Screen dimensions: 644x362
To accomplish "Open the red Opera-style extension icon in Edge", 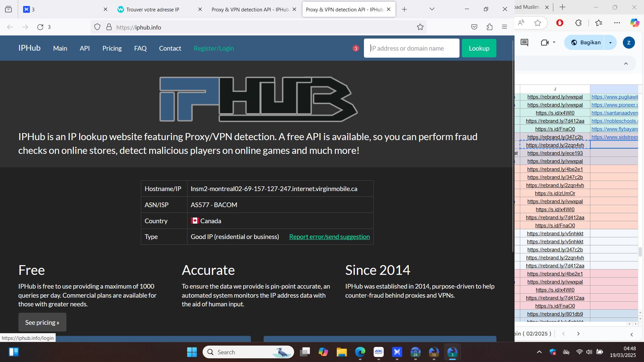I will pos(560,23).
